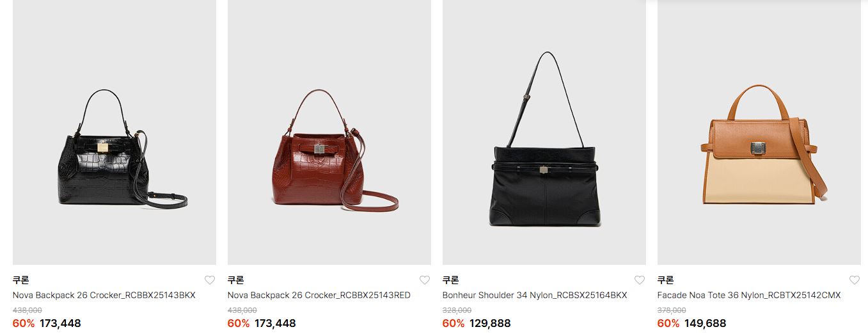View the camel Facade Noa Tote photo
This screenshot has width=868, height=334.
click(x=759, y=132)
